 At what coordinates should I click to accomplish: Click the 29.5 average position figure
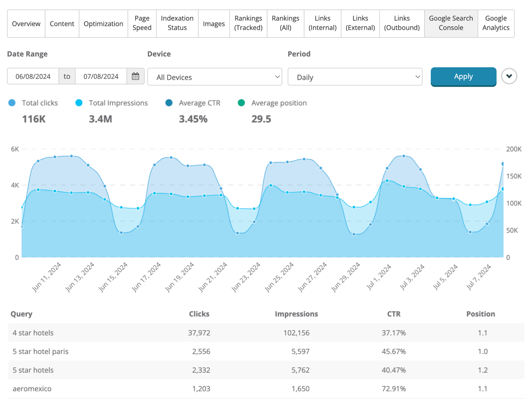pos(261,119)
